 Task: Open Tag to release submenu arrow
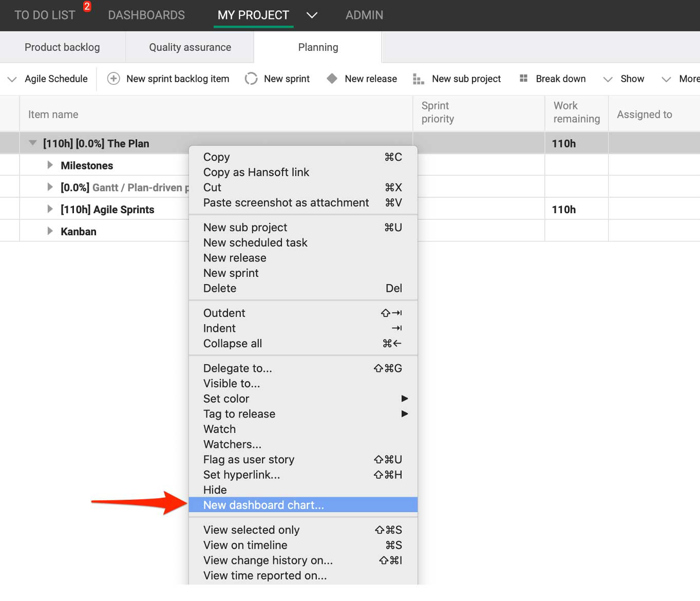(405, 414)
